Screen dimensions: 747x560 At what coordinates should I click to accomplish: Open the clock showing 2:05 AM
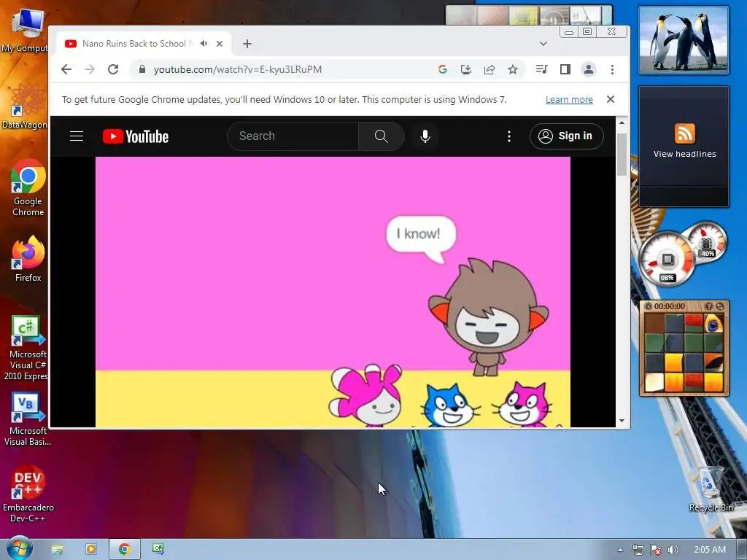(x=710, y=550)
